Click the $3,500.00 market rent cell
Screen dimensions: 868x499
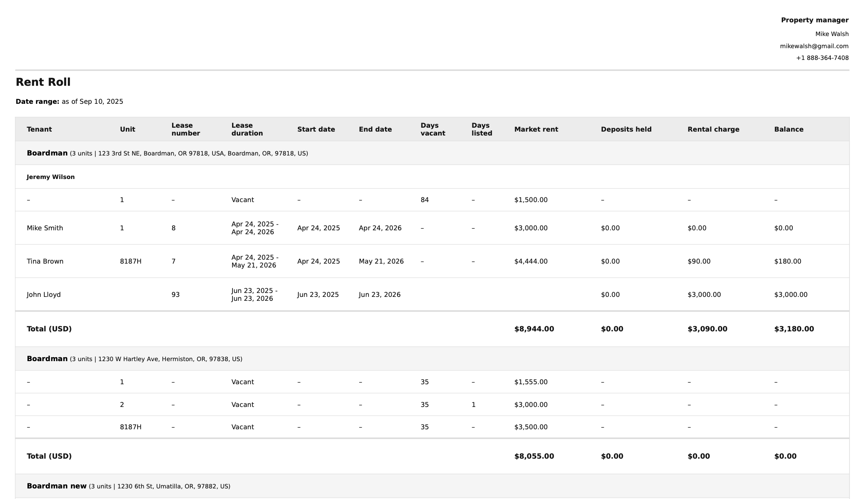[x=531, y=427]
